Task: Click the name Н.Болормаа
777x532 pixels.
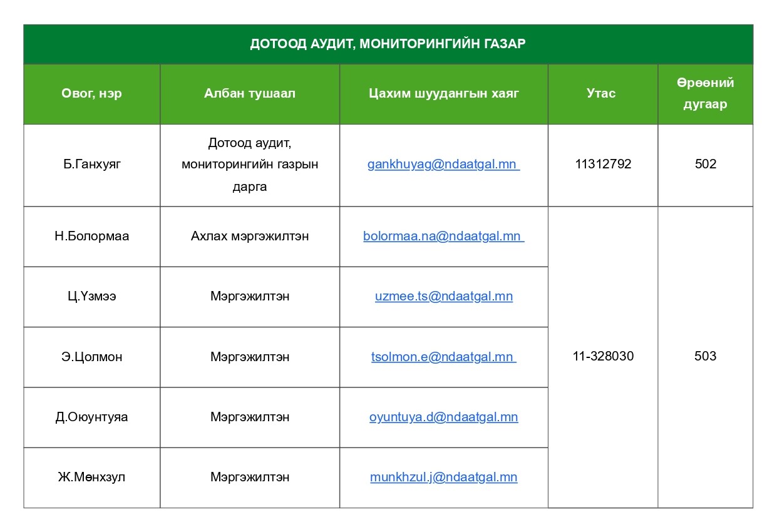Action: pos(91,237)
